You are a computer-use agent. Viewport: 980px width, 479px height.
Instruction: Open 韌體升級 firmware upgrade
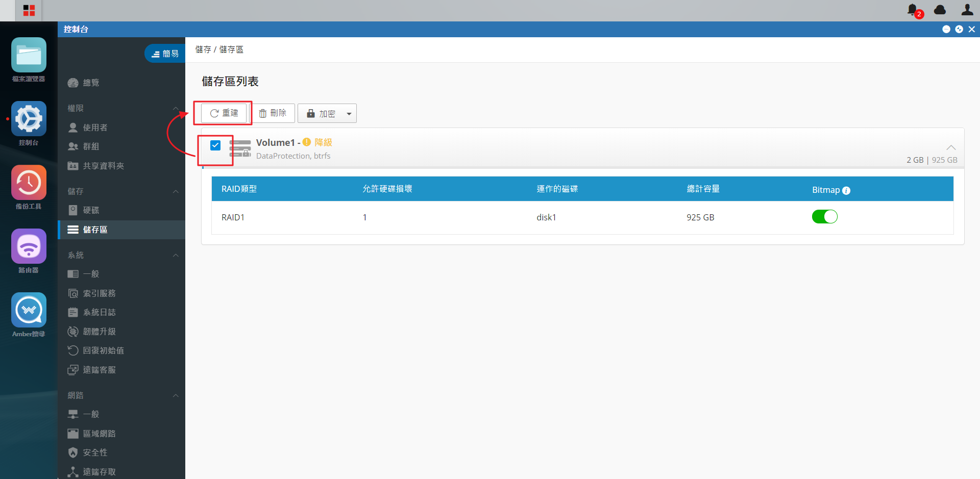[x=121, y=332]
